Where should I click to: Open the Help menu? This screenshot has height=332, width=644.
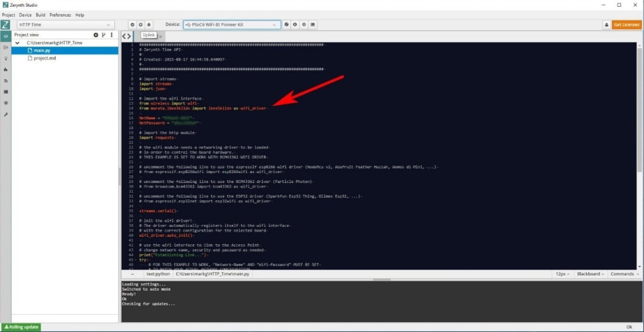80,15
